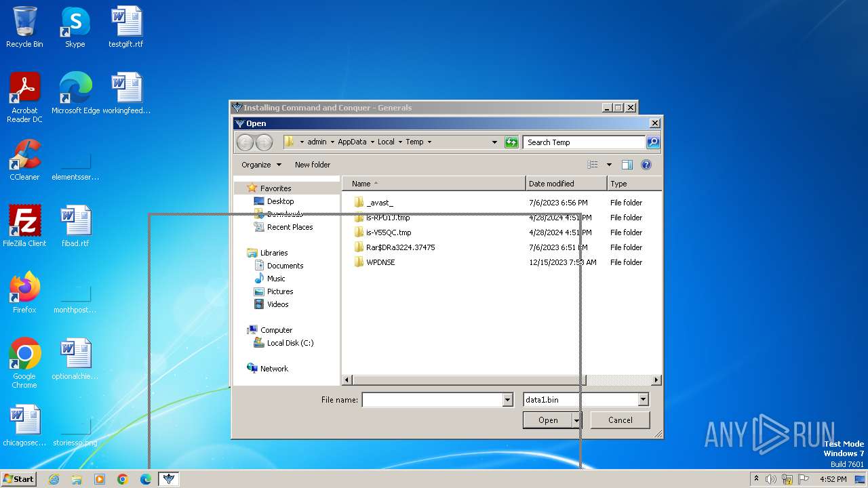Select the fibad.rtf desktop file

(x=75, y=226)
